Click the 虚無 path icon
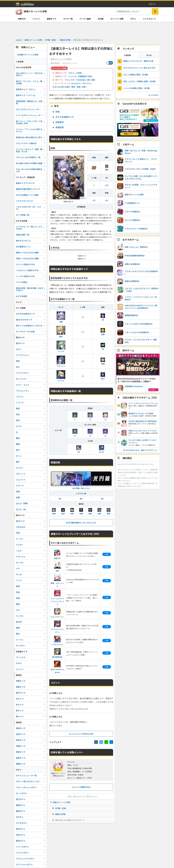The image size is (174, 868). (x=99, y=510)
